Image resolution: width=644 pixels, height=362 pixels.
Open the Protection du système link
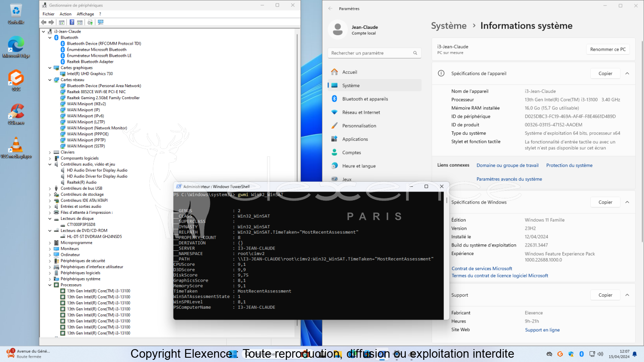[569, 165]
